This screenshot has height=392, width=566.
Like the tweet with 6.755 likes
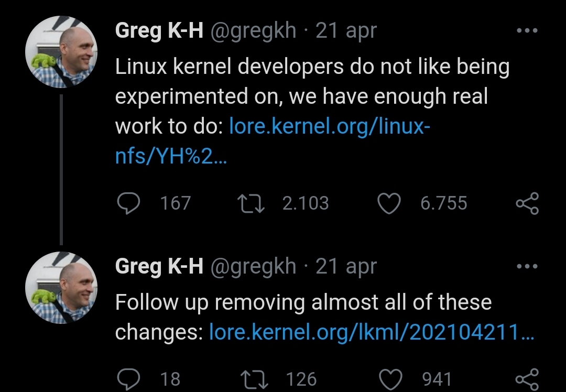point(389,203)
